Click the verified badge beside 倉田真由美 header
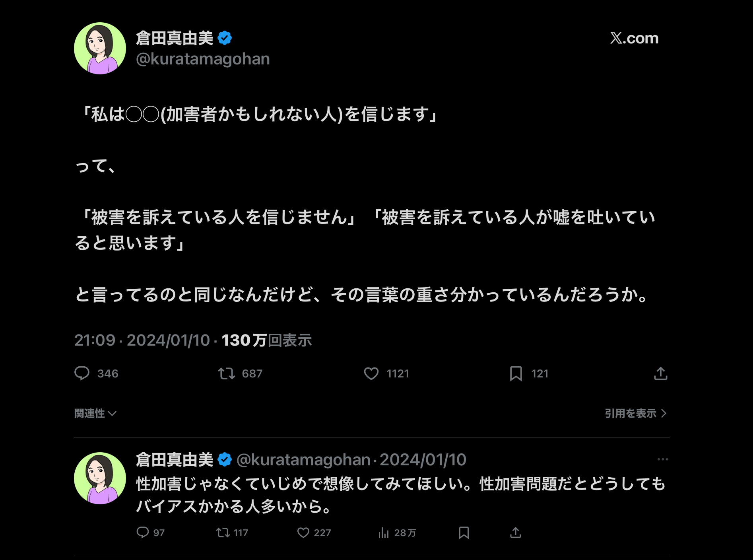Screen dimensions: 753x560 click(x=225, y=38)
